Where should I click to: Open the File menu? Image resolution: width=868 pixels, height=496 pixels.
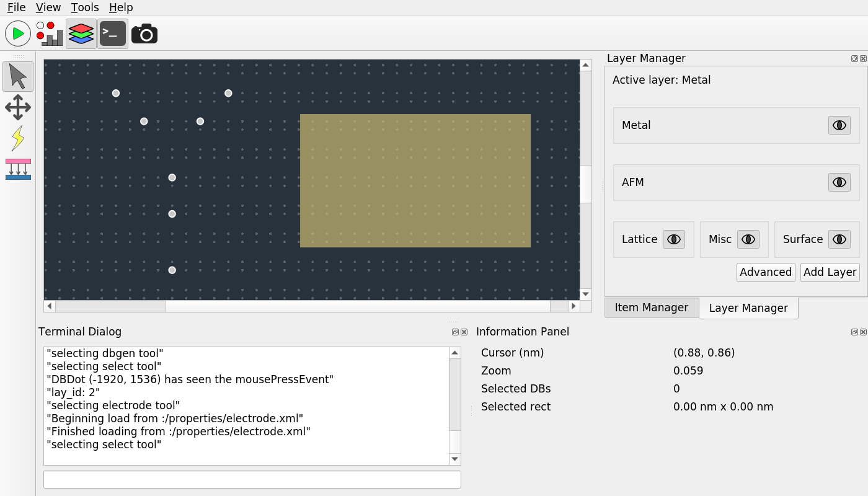click(x=17, y=7)
